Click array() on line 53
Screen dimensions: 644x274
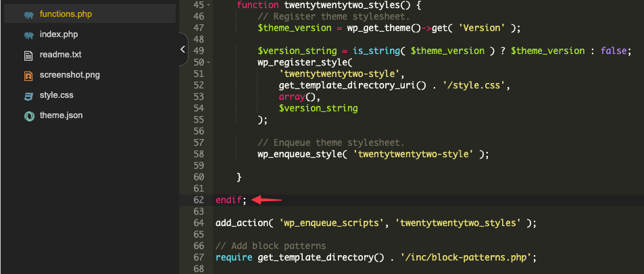[x=297, y=97]
